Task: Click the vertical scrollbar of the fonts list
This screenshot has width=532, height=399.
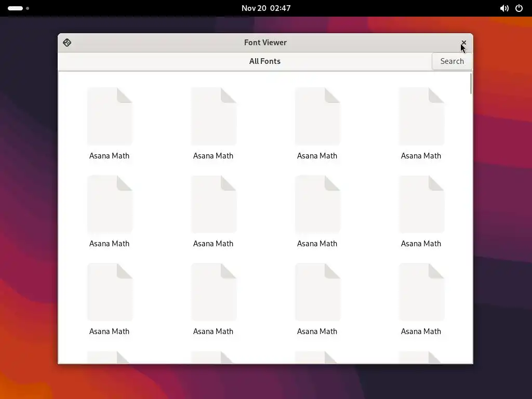Action: (x=471, y=84)
